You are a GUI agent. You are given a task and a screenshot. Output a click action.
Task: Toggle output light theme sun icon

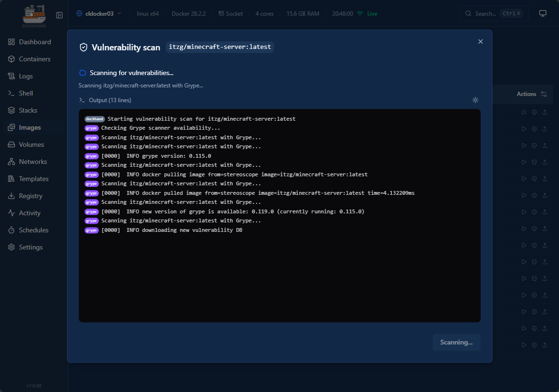[475, 100]
